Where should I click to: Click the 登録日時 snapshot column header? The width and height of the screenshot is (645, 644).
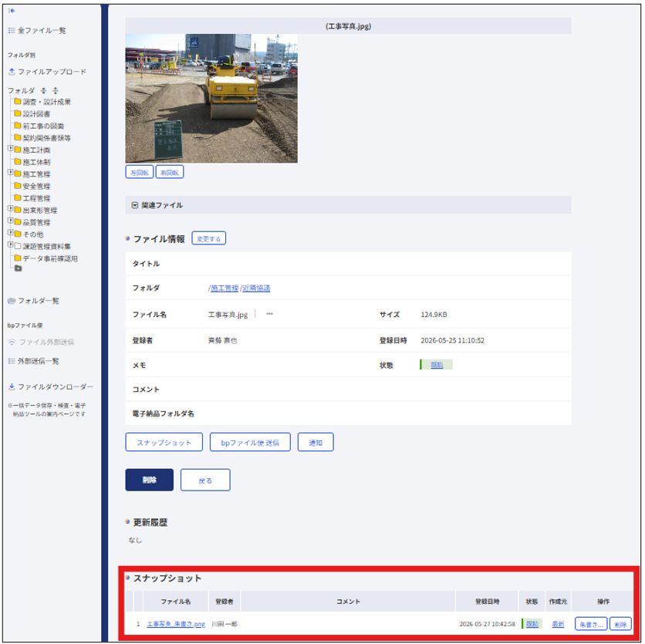click(488, 602)
